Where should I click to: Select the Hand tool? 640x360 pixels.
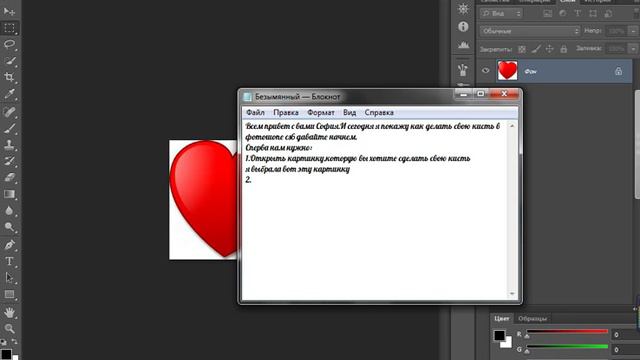[x=9, y=313]
